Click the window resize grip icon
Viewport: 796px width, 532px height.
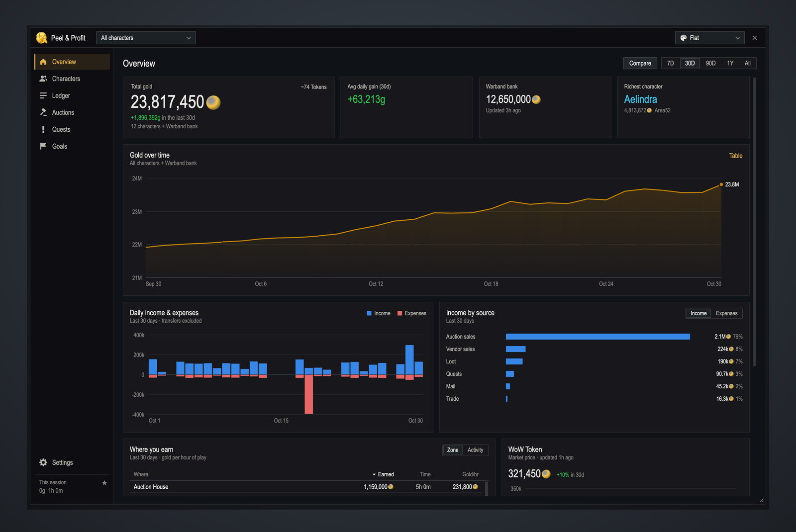click(762, 500)
